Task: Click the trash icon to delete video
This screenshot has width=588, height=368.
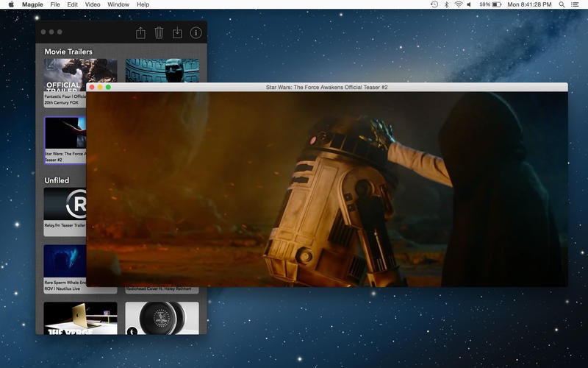Action: pos(159,33)
